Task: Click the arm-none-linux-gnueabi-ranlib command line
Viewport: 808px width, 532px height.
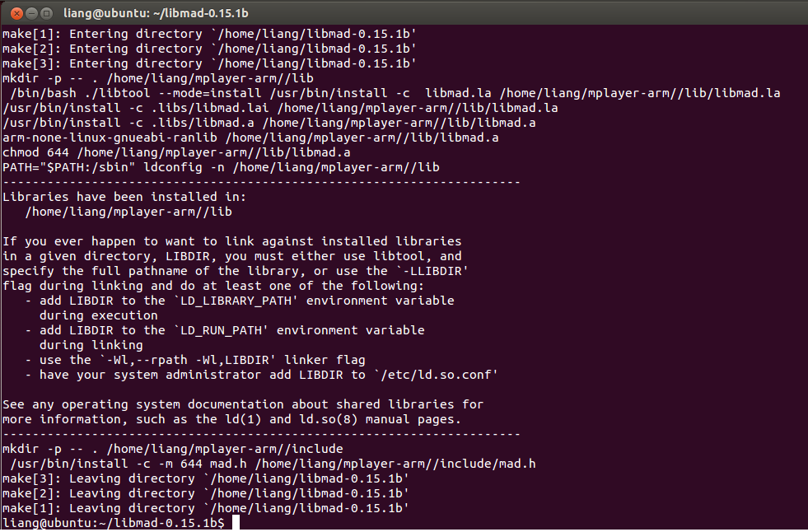Action: tap(250, 138)
